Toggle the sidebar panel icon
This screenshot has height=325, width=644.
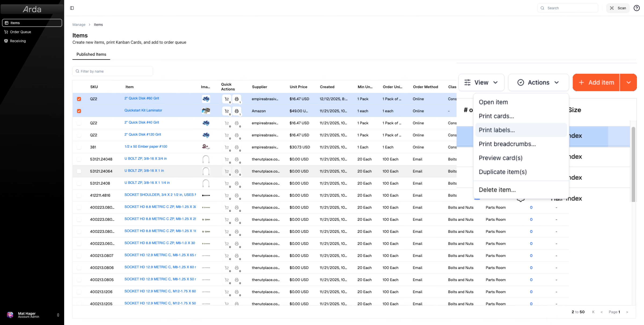pos(72,8)
